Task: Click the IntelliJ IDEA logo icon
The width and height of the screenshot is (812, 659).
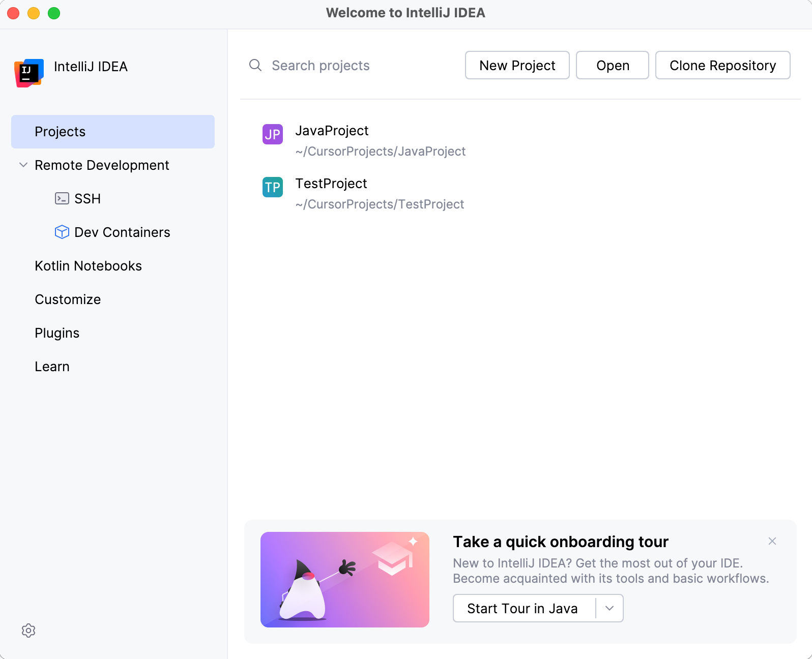Action: [x=29, y=73]
